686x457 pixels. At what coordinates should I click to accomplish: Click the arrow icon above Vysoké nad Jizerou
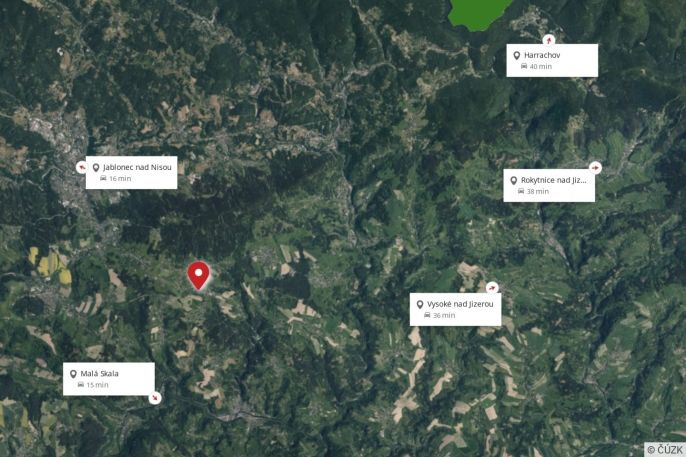493,287
